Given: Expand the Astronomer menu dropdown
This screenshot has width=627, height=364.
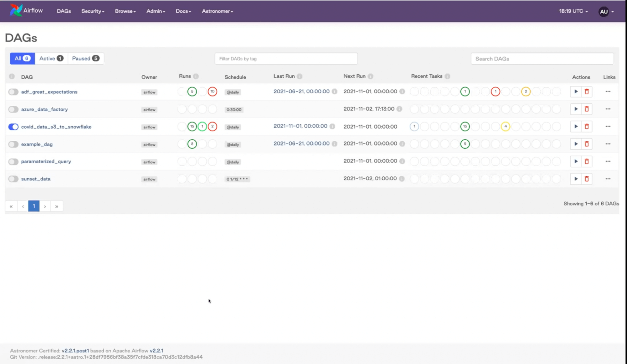Looking at the screenshot, I should tap(217, 11).
